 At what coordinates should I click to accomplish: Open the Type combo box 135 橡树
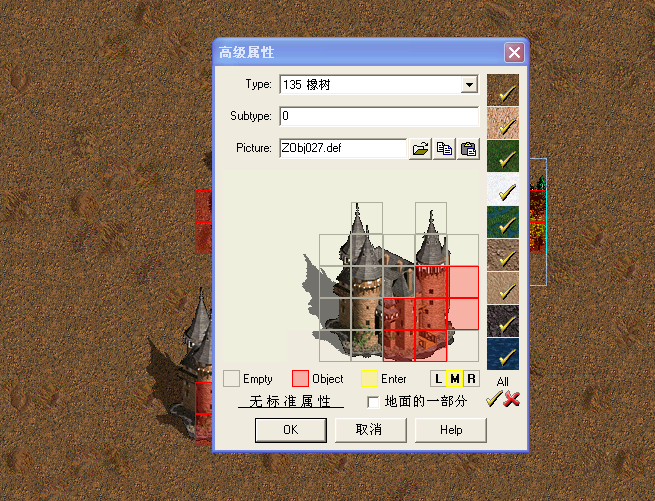pyautogui.click(x=379, y=85)
